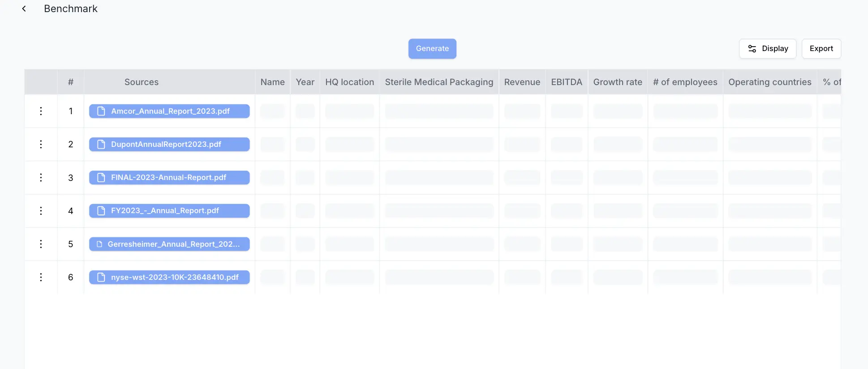This screenshot has height=369, width=868.
Task: Open the Display settings dropdown
Action: (x=767, y=48)
